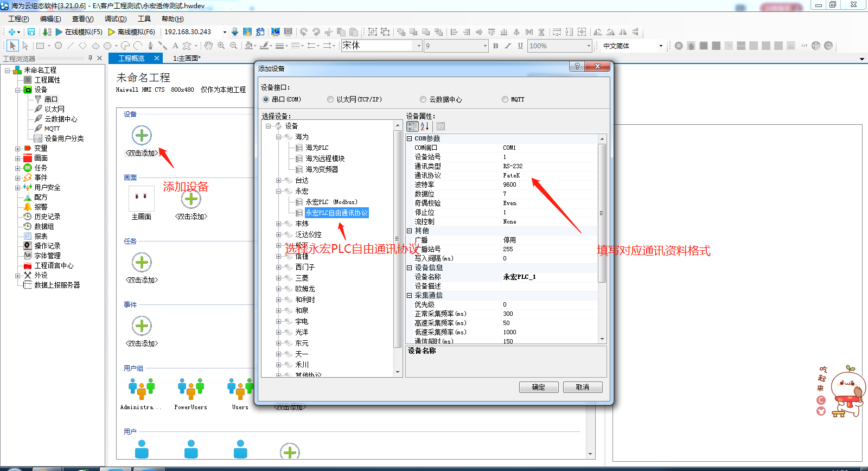
Task: Click 工程属性 in project browser tree
Action: (47, 80)
